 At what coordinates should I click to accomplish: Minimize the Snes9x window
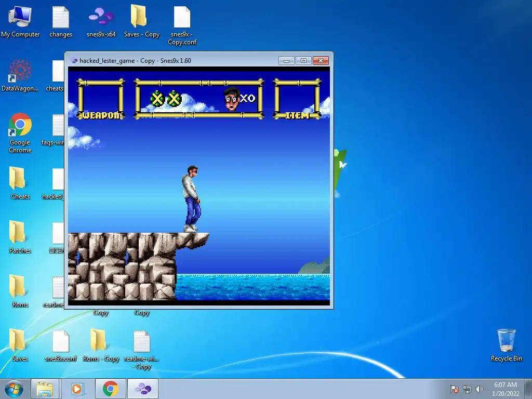point(286,60)
